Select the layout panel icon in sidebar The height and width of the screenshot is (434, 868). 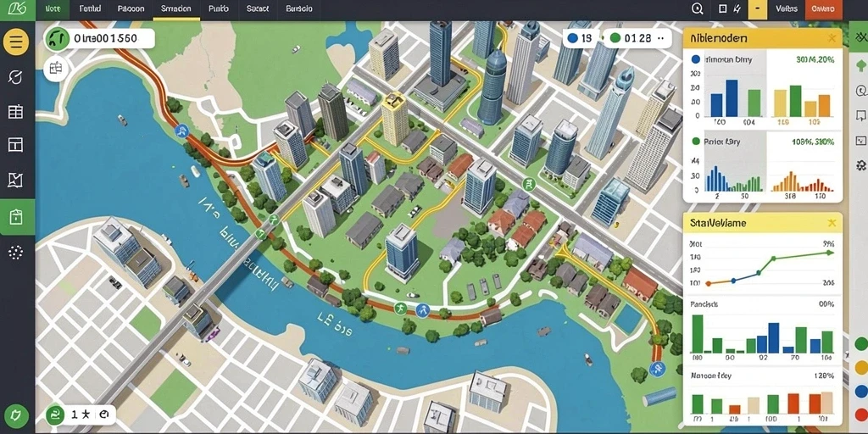point(15,145)
